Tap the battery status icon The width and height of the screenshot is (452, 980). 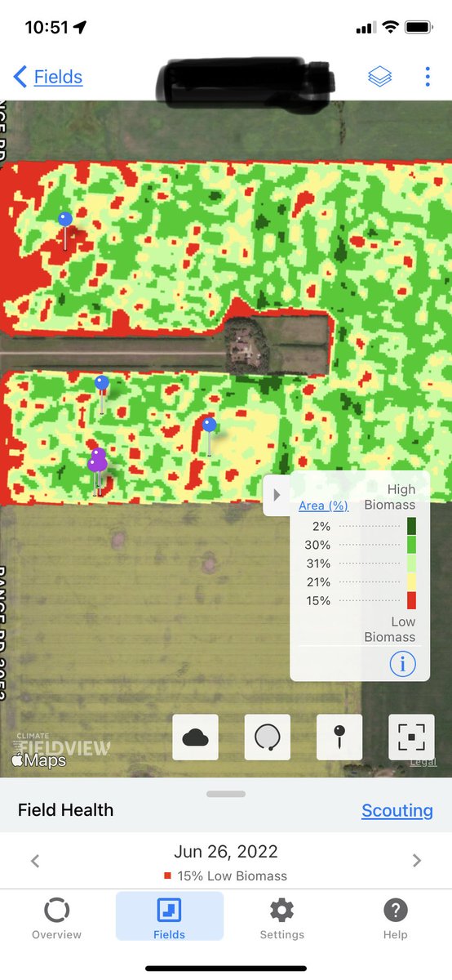click(x=419, y=27)
